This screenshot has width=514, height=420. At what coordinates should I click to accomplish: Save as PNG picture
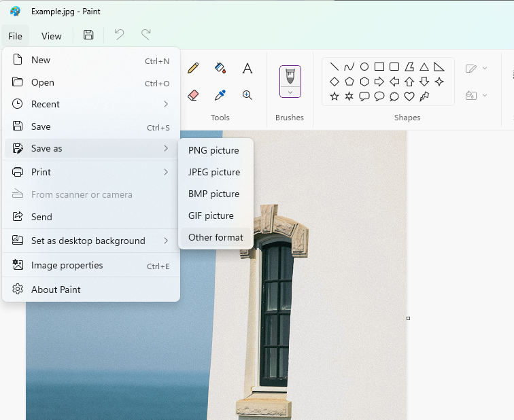pos(216,150)
